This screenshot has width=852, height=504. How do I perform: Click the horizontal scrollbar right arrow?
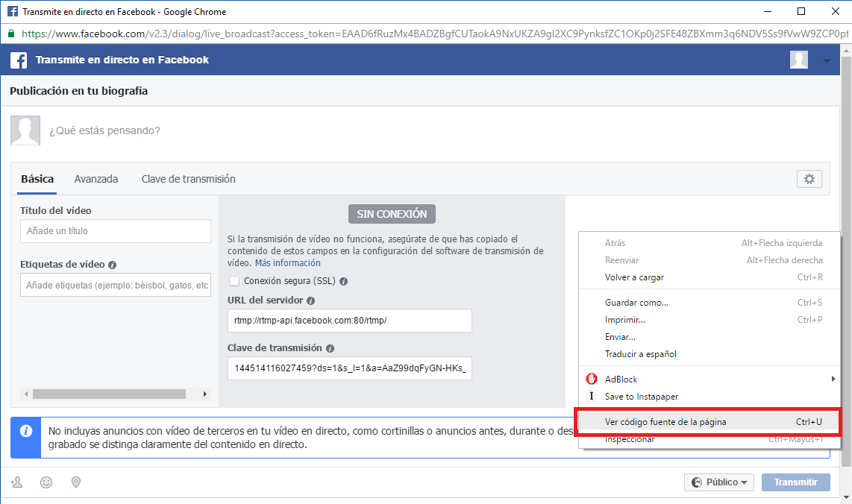[205, 394]
